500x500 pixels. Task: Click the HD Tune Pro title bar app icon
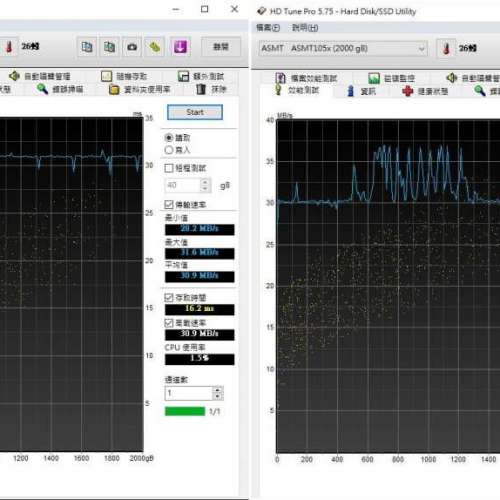(x=262, y=11)
